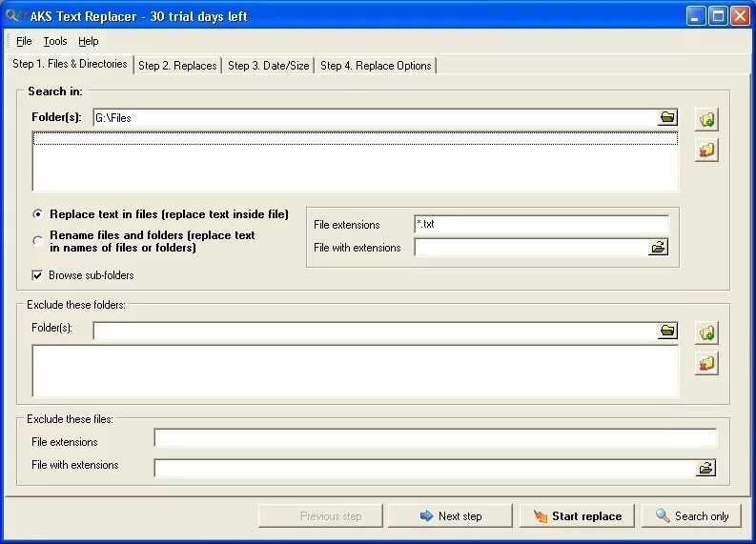Click the Start replace button
The image size is (756, 544).
(577, 516)
